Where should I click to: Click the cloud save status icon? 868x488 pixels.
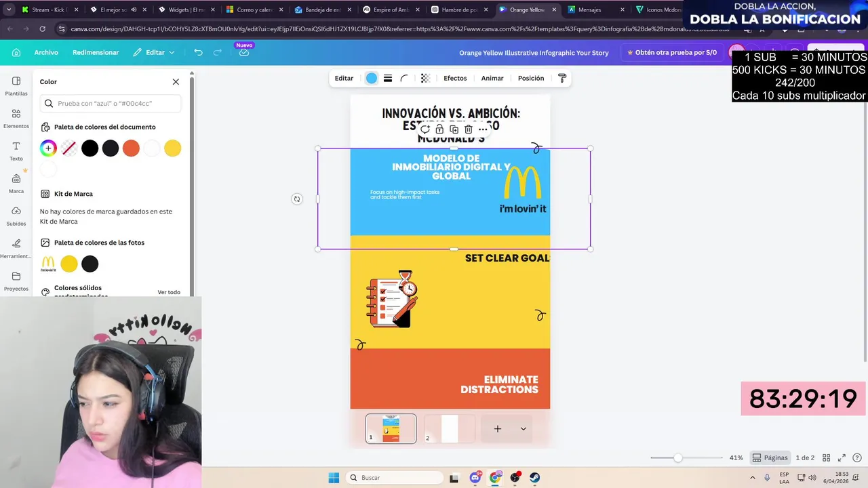tap(244, 52)
